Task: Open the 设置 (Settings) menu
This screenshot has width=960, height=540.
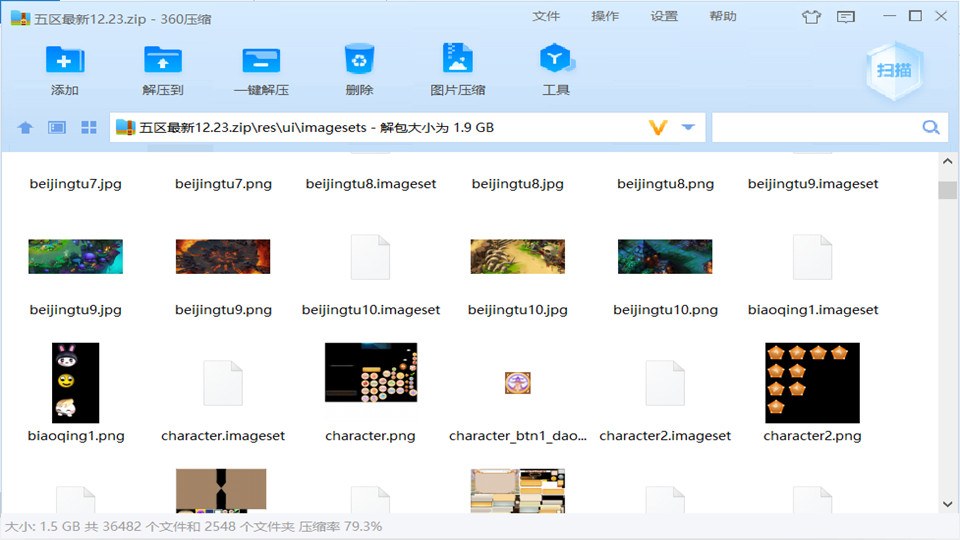Action: 664,17
